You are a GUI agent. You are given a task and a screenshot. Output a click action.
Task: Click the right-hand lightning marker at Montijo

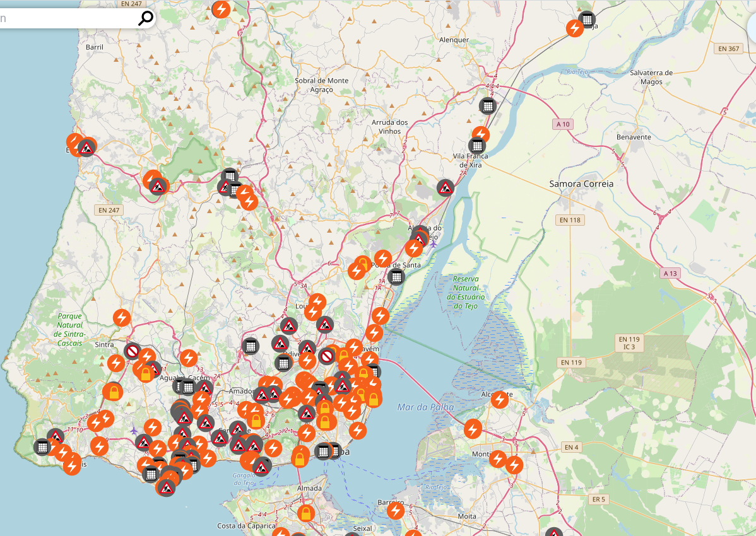pos(514,465)
